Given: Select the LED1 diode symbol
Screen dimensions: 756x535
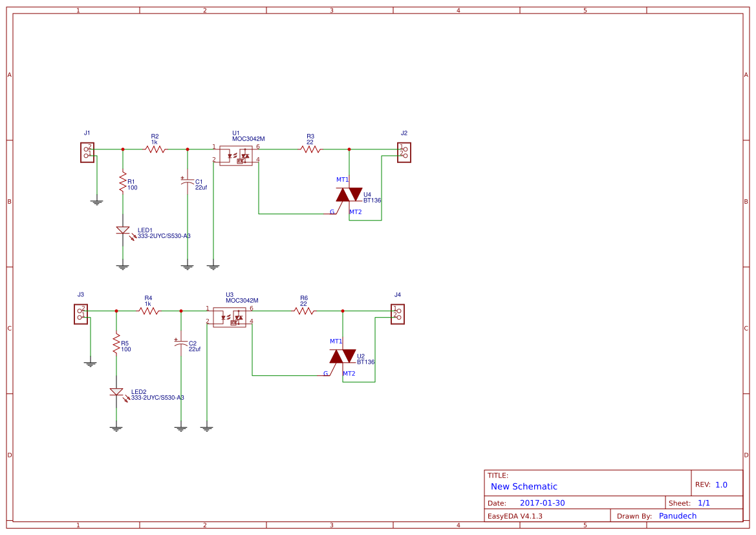Looking at the screenshot, I should (x=123, y=230).
